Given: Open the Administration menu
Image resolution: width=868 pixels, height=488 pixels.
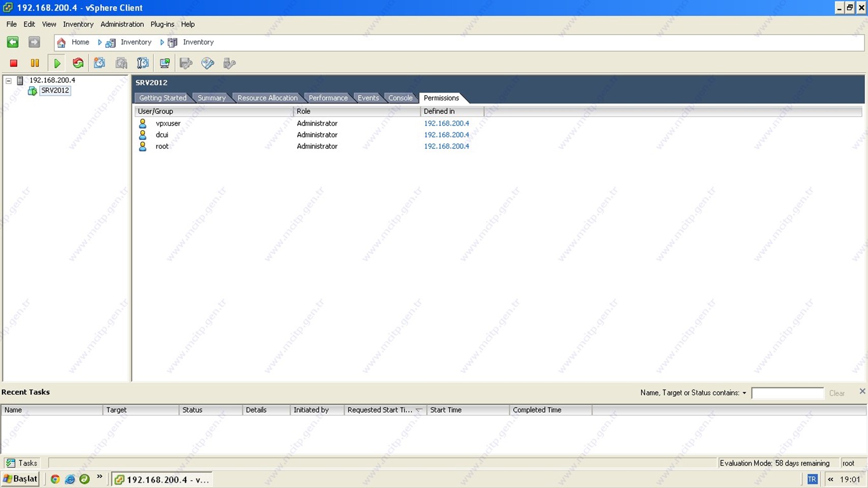Looking at the screenshot, I should [x=122, y=24].
